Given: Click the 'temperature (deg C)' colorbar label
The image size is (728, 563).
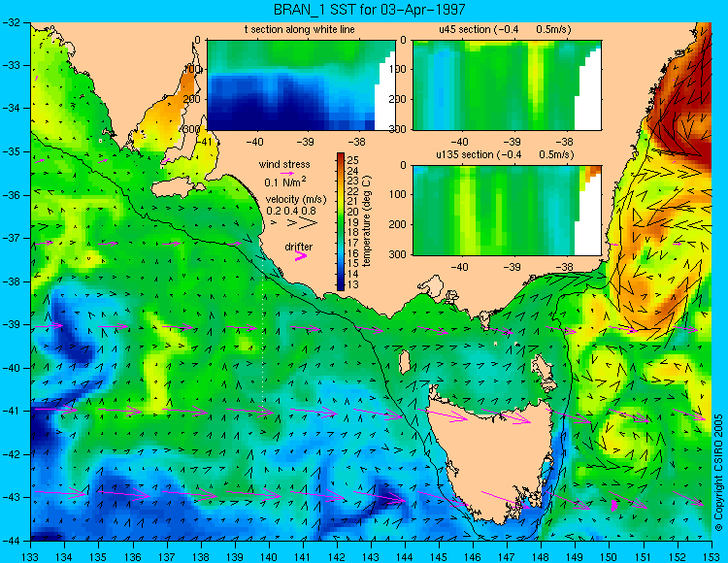Looking at the screenshot, I should 367,221.
